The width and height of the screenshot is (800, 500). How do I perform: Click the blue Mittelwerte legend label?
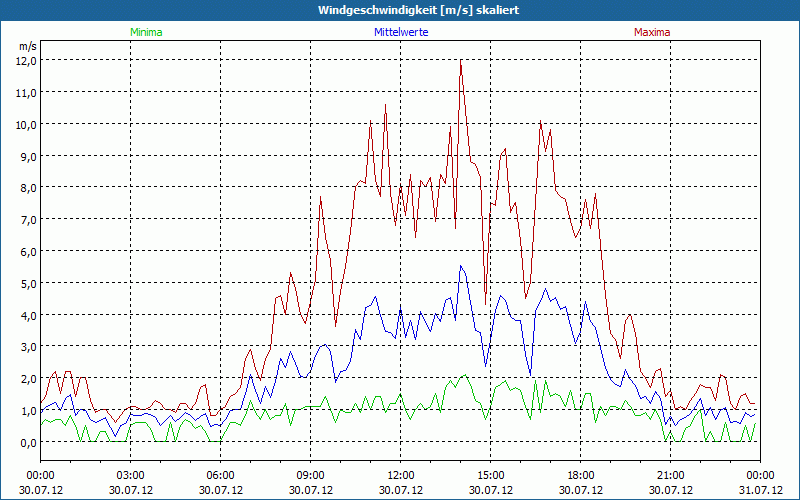pyautogui.click(x=401, y=32)
